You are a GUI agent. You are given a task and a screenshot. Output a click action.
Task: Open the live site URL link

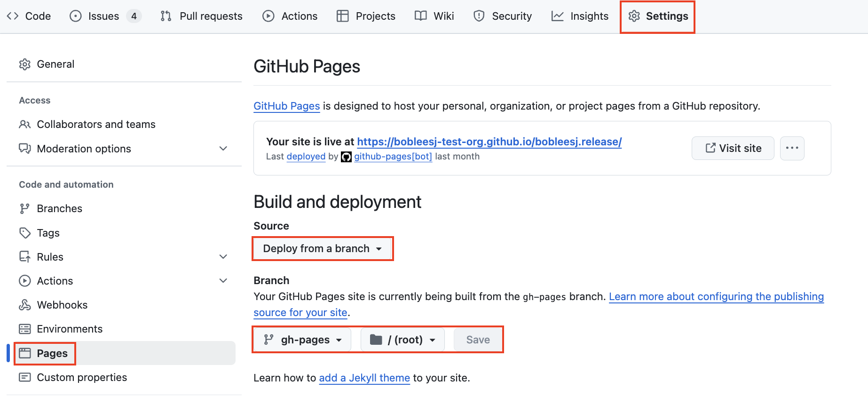pos(489,142)
